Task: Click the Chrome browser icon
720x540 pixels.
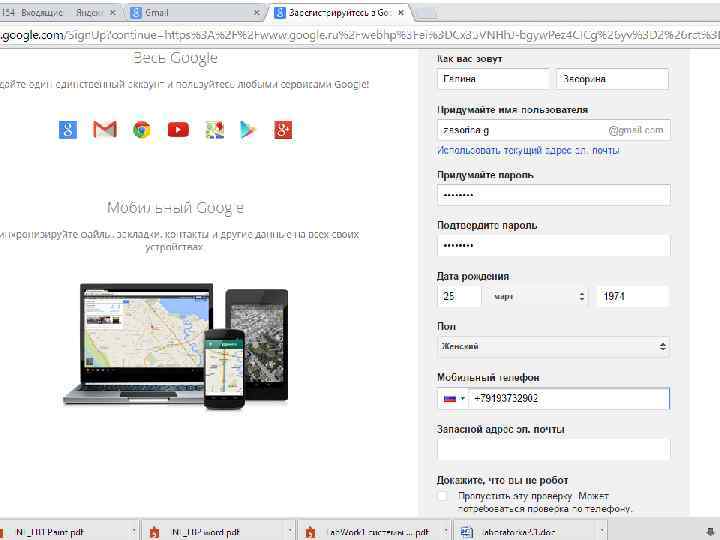Action: (142, 129)
